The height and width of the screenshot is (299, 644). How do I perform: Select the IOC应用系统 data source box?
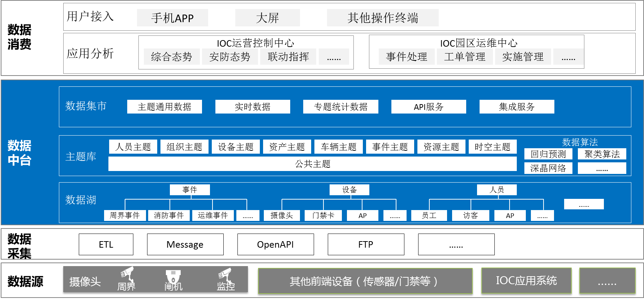526,281
